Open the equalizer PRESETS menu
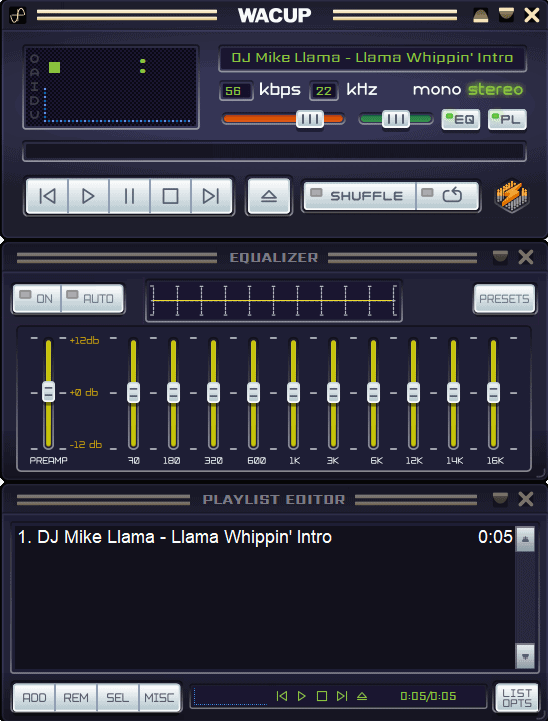548x721 pixels. coord(504,299)
